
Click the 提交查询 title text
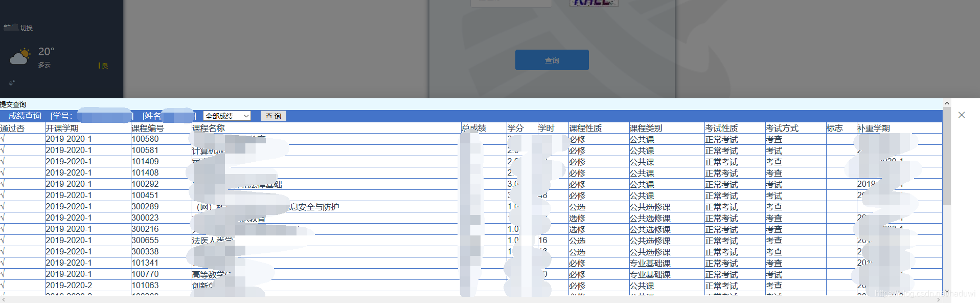pyautogui.click(x=13, y=104)
